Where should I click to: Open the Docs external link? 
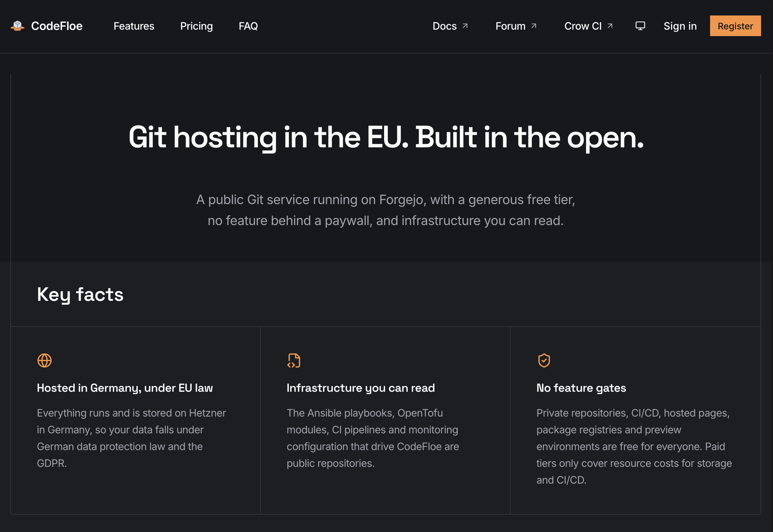point(450,26)
